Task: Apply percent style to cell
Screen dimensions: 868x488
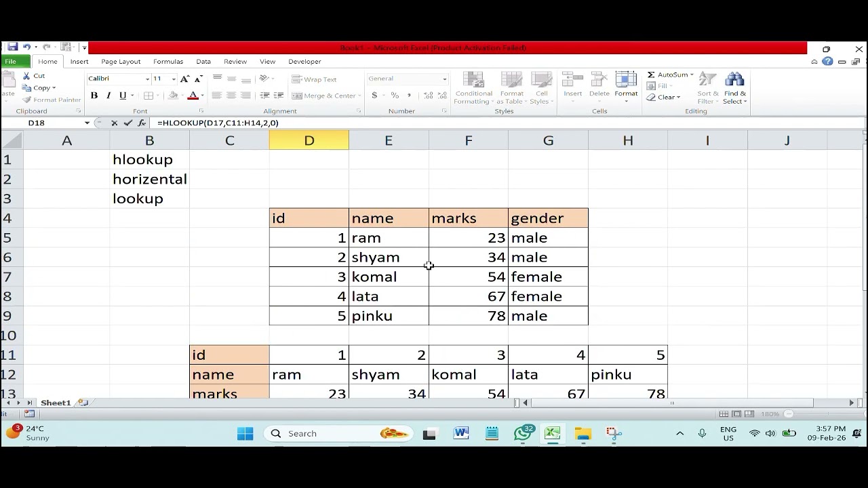Action: (x=395, y=96)
